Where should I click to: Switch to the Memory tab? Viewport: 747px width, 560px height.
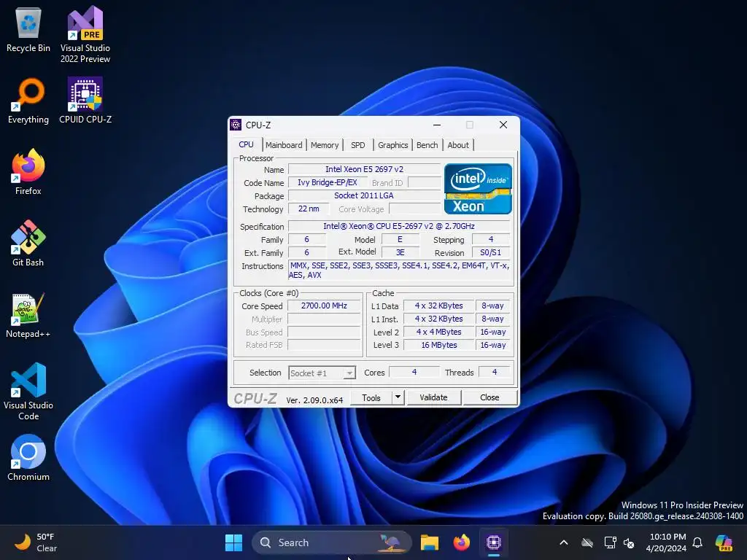325,145
